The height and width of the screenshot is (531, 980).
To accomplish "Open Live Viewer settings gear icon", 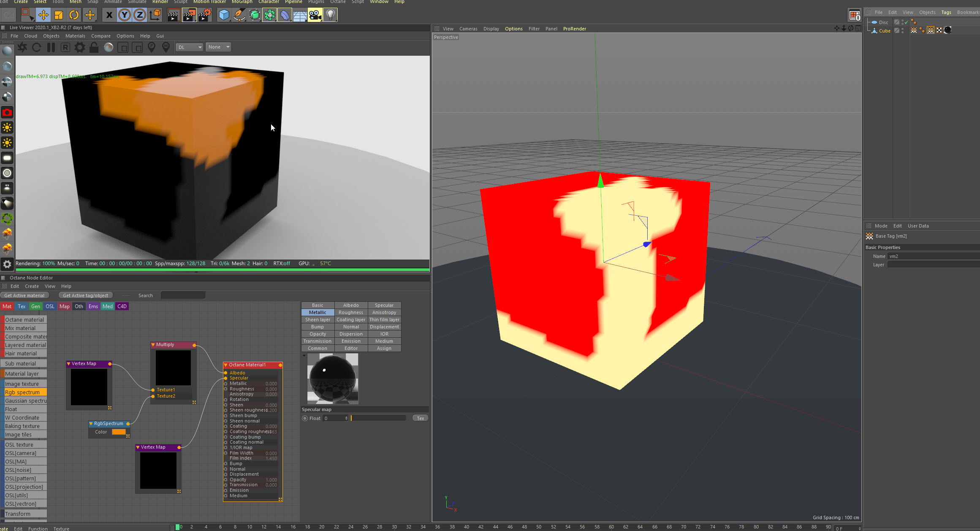I will click(x=79, y=47).
